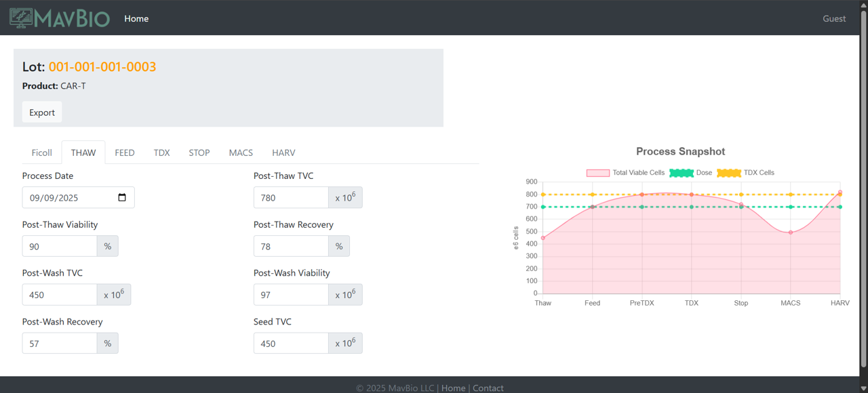The width and height of the screenshot is (868, 393).
Task: Click Home in the top navbar
Action: [x=136, y=18]
